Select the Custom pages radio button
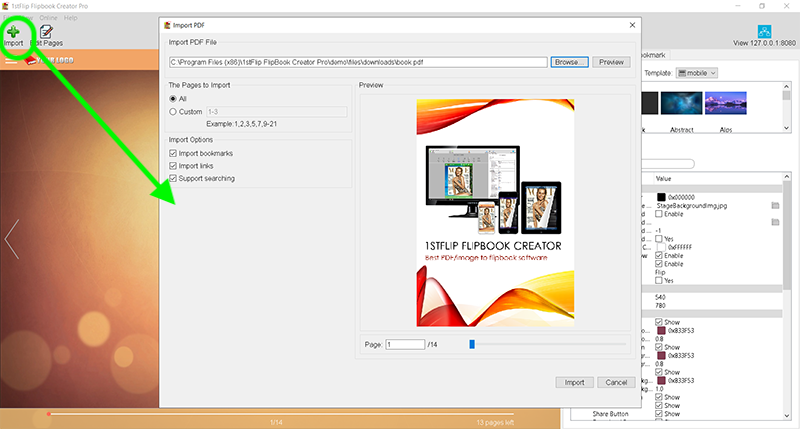 (173, 112)
